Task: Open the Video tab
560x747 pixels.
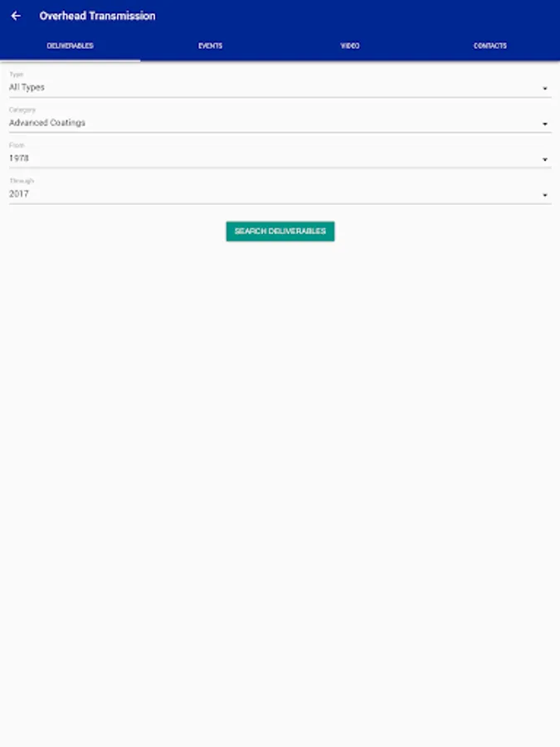Action: click(350, 46)
